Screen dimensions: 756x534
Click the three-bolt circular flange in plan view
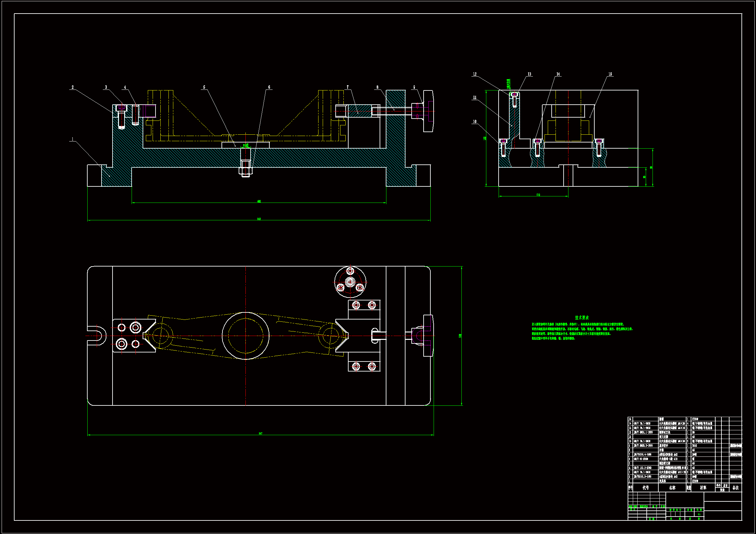click(350, 282)
